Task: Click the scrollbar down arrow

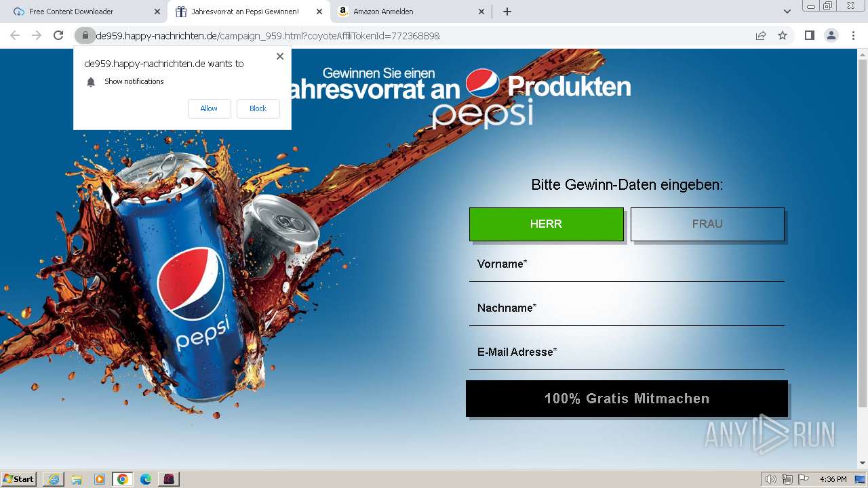Action: click(x=863, y=463)
